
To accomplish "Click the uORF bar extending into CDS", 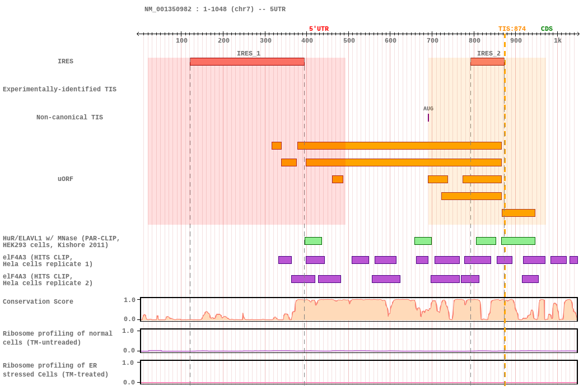I will [x=519, y=213].
